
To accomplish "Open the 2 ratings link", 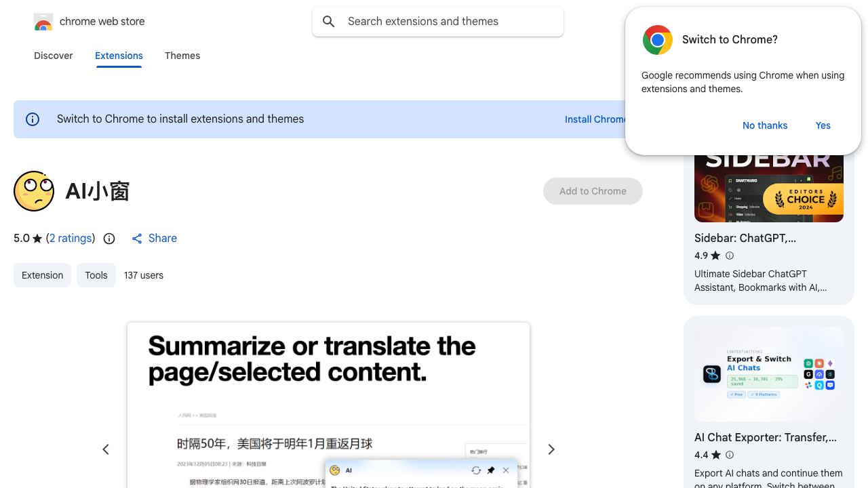I will 71,238.
